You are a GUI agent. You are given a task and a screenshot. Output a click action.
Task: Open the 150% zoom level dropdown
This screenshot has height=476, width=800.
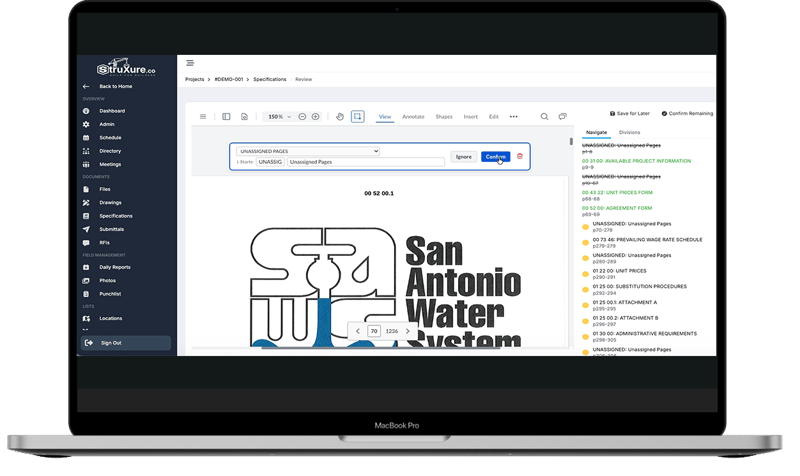278,117
